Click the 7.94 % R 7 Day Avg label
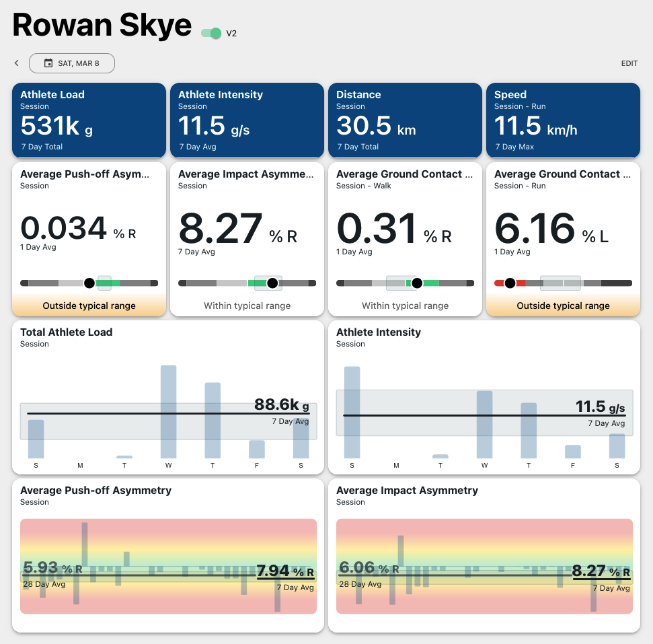The height and width of the screenshot is (644, 653). [285, 577]
